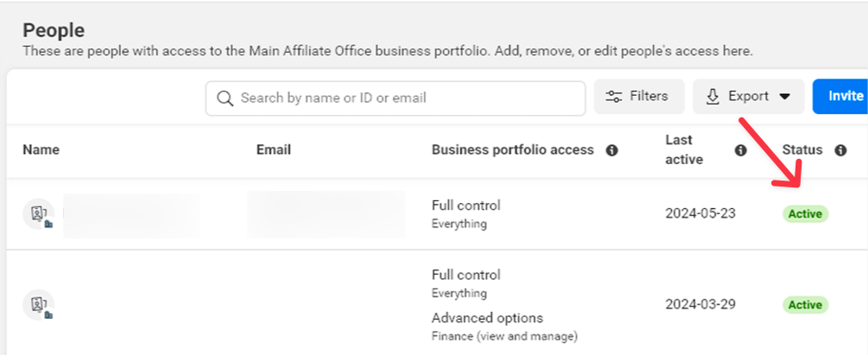The image size is (868, 355).
Task: Click info icon beside Status header
Action: point(840,150)
